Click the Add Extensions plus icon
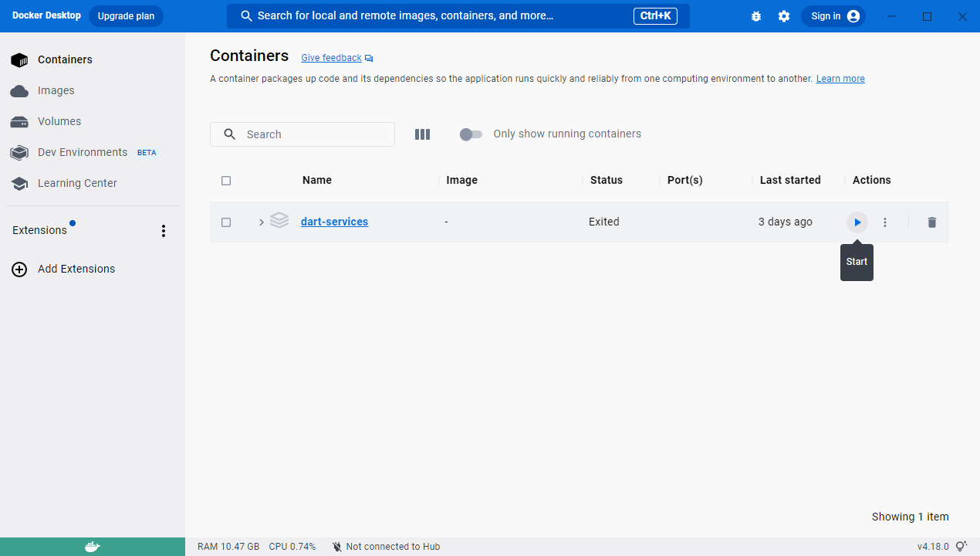The width and height of the screenshot is (980, 556). tap(19, 270)
